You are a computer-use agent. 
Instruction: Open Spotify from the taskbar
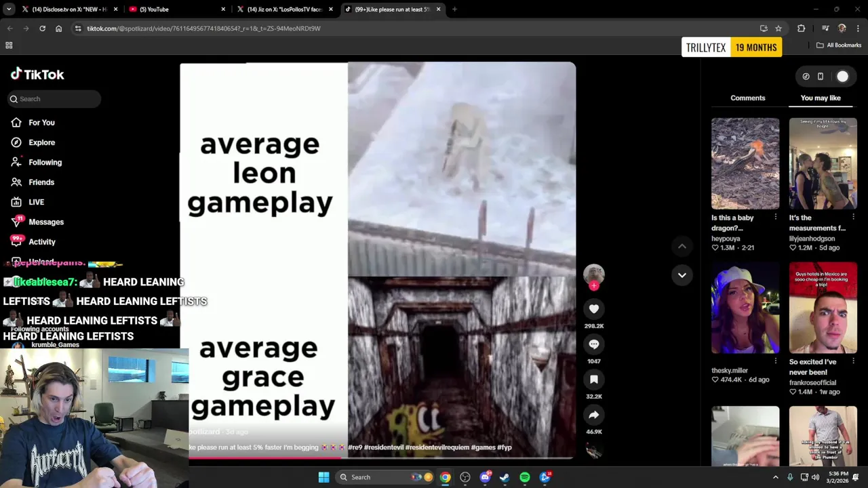525,477
